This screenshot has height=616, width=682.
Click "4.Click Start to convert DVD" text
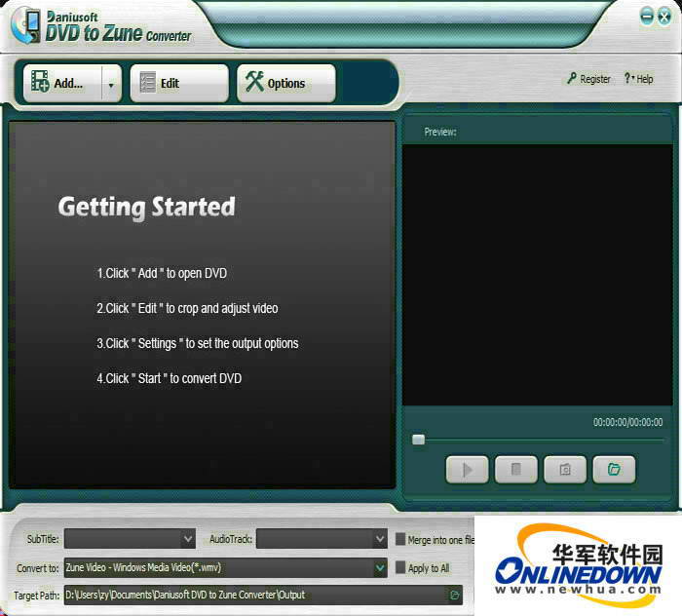pyautogui.click(x=170, y=378)
